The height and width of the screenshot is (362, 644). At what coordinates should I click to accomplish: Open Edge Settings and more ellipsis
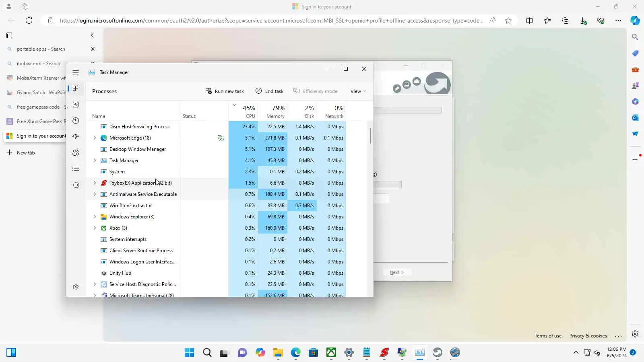[x=618, y=21]
